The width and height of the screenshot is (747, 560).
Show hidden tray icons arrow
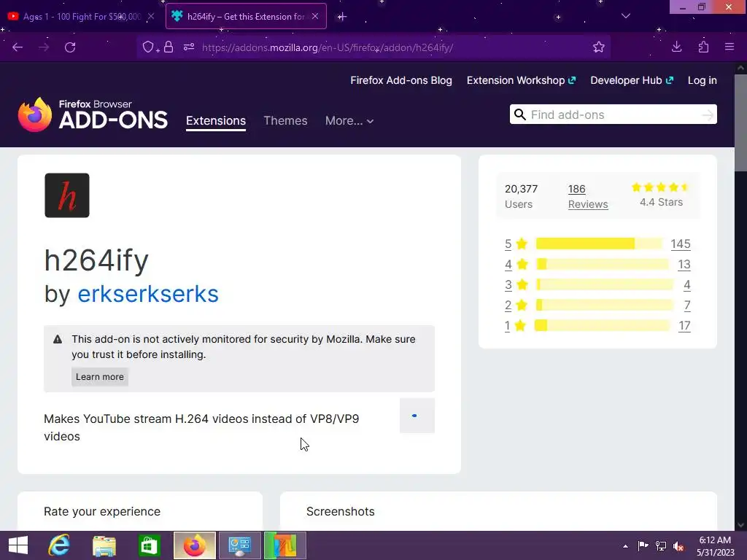625,546
